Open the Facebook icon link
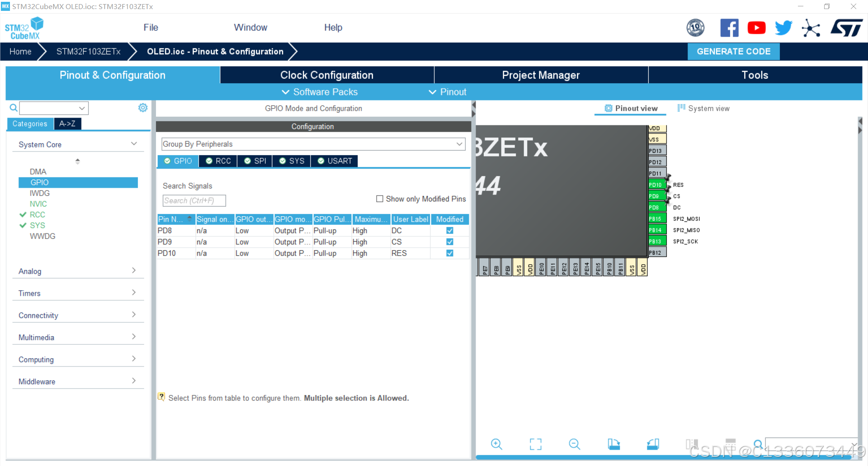The width and height of the screenshot is (868, 466). [x=729, y=28]
